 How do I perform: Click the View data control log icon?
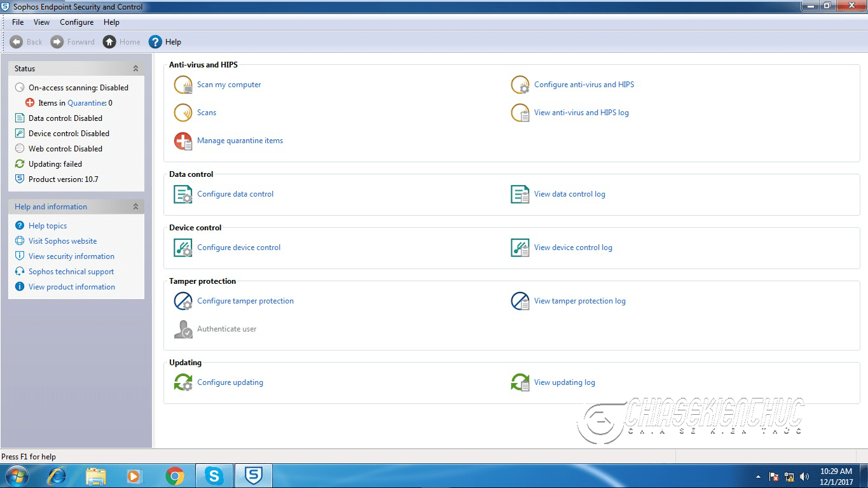[520, 194]
